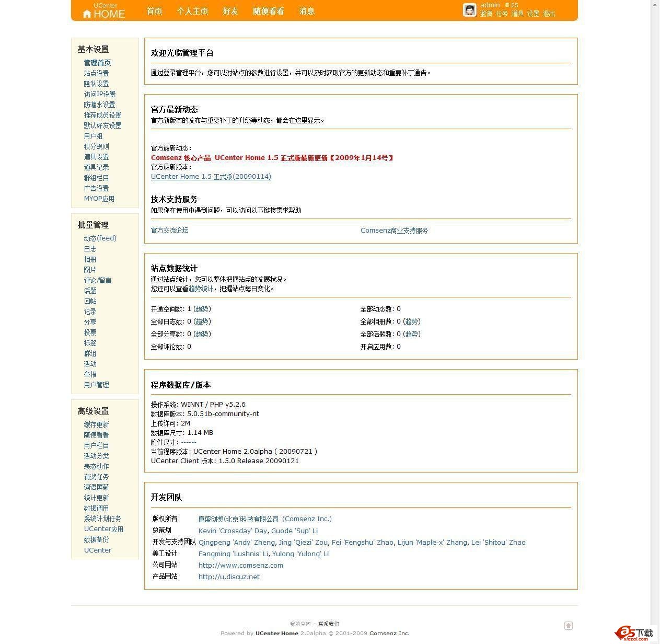
Task: Click 趋势 beside 全部相册数
Action: [411, 321]
